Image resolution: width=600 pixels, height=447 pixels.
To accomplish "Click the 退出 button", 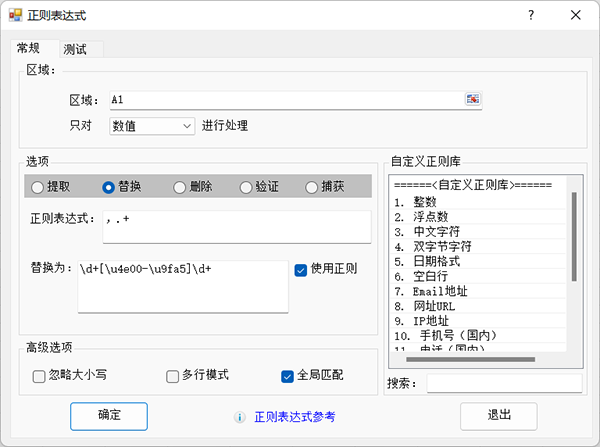I will [499, 416].
